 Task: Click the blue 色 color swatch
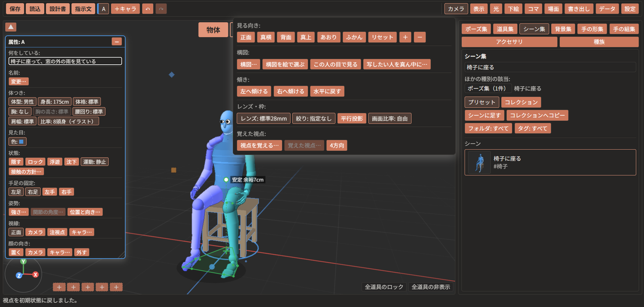21,141
